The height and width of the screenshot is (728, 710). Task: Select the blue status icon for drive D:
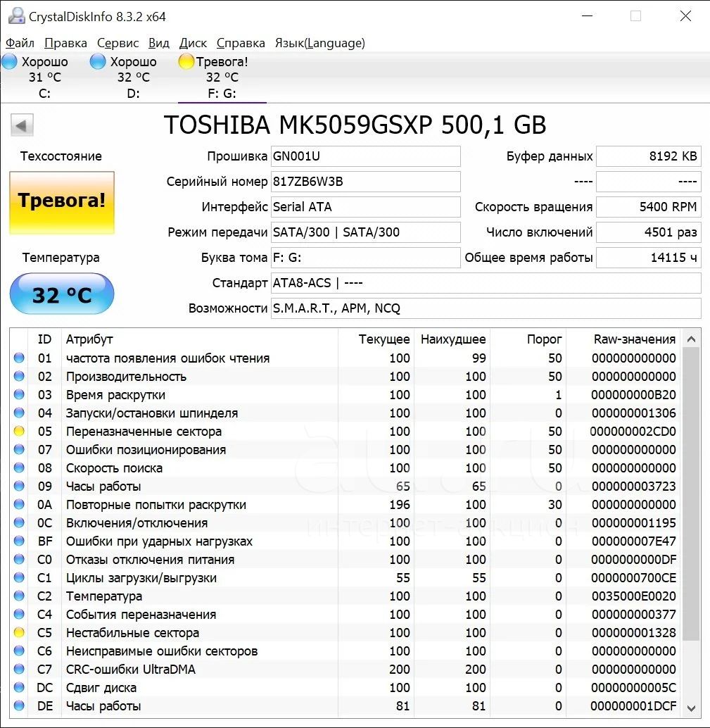[97, 61]
